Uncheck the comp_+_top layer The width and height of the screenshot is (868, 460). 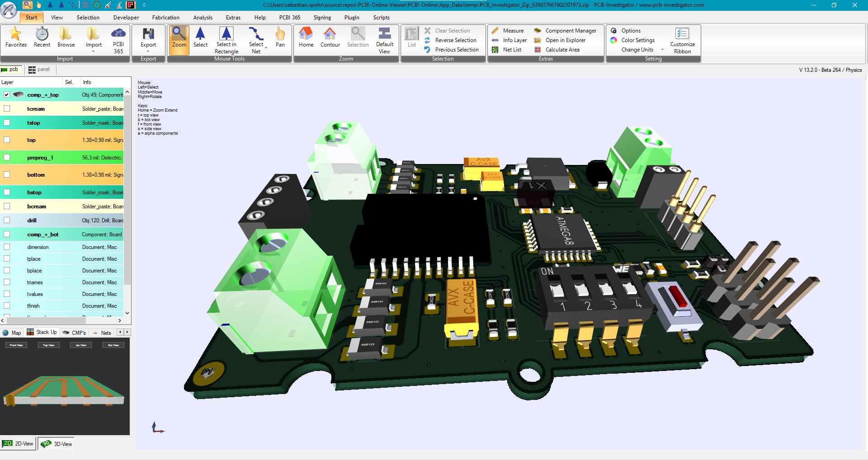pos(6,94)
